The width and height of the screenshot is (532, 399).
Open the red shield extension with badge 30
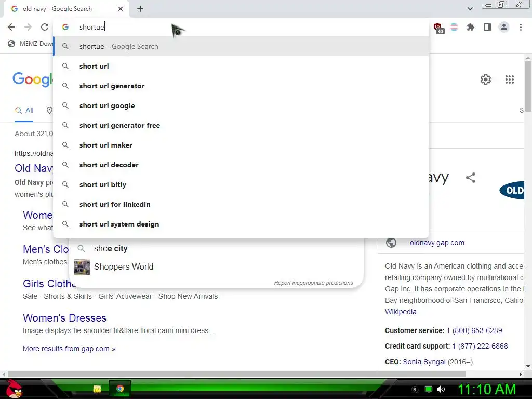pos(438,28)
